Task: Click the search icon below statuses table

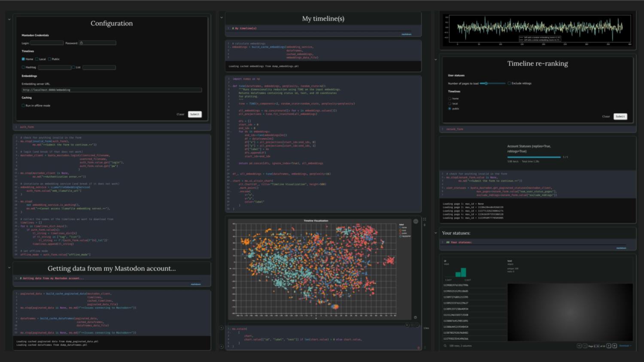Action: [445, 346]
